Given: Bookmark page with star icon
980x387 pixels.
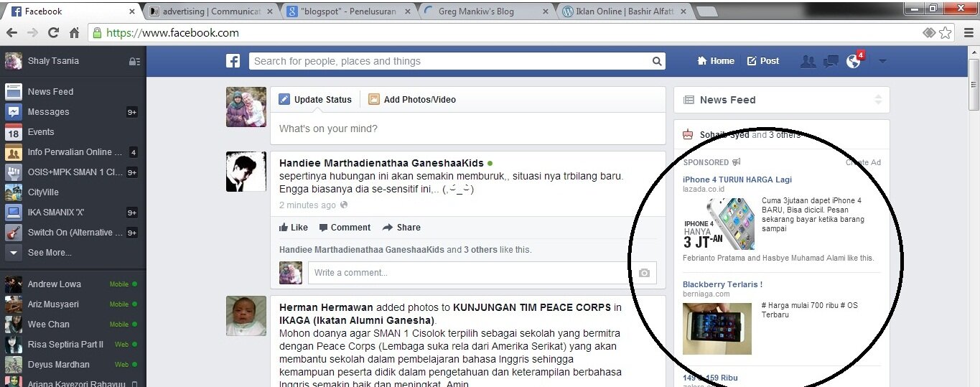Looking at the screenshot, I should pos(946,32).
